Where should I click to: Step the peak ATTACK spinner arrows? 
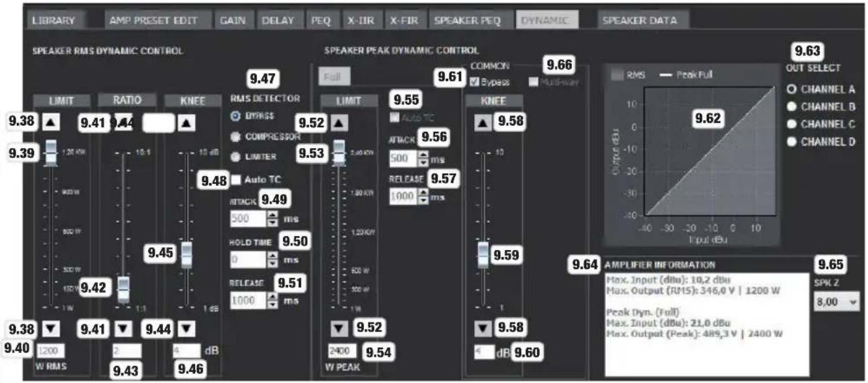point(424,158)
